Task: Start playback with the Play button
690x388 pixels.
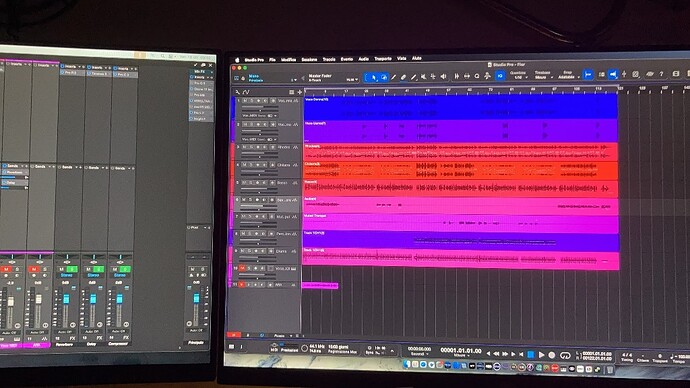Action: [x=541, y=355]
